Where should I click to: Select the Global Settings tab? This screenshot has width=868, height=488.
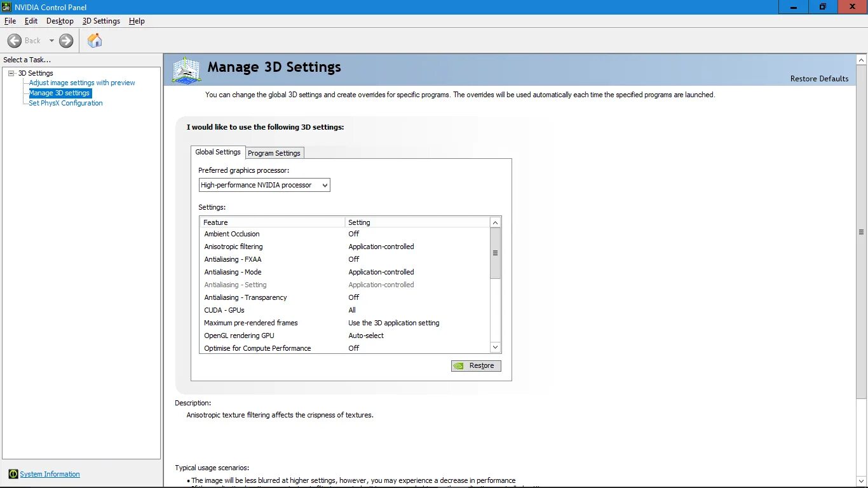point(218,152)
